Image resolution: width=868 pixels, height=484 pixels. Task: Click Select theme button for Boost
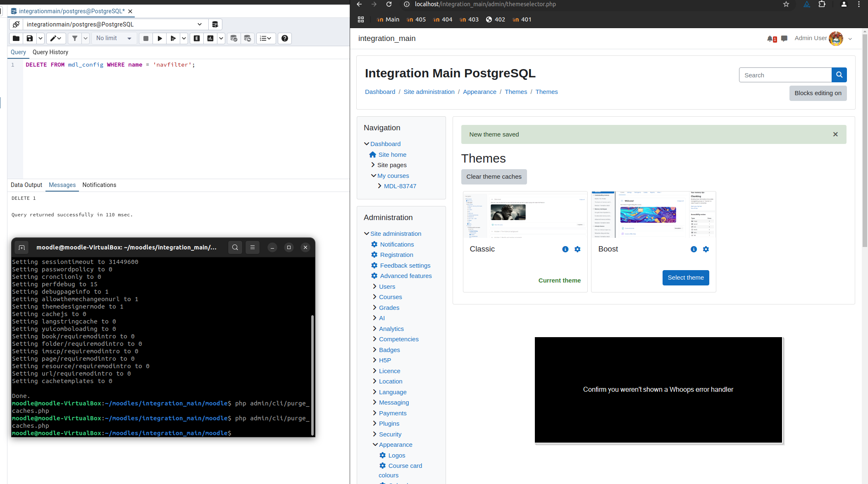click(686, 278)
